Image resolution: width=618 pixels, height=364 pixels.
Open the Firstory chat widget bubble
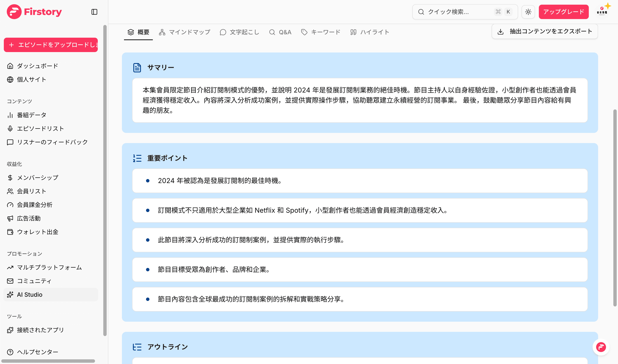tap(601, 347)
